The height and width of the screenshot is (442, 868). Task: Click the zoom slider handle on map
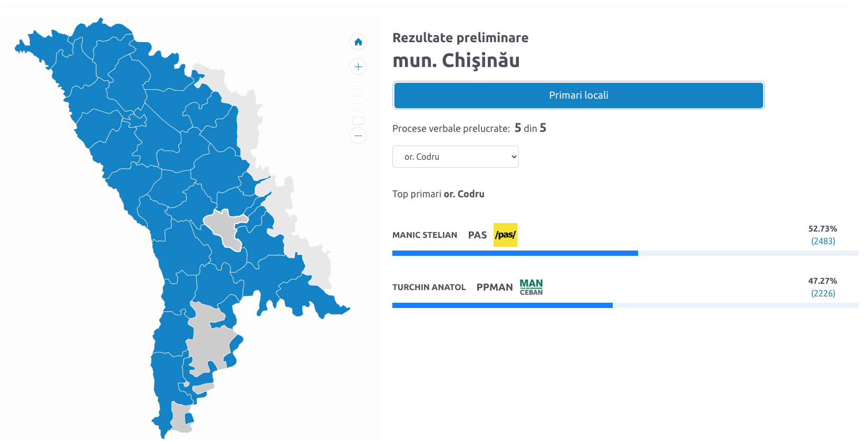point(358,121)
